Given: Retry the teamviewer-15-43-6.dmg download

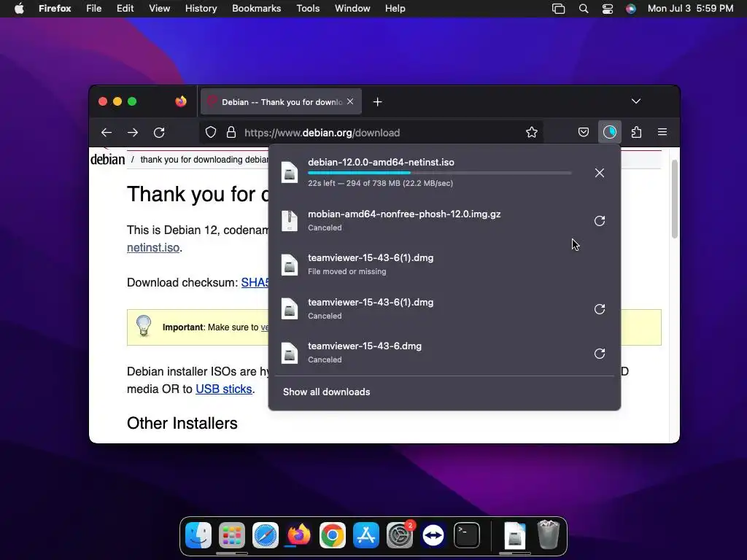Looking at the screenshot, I should pos(600,354).
